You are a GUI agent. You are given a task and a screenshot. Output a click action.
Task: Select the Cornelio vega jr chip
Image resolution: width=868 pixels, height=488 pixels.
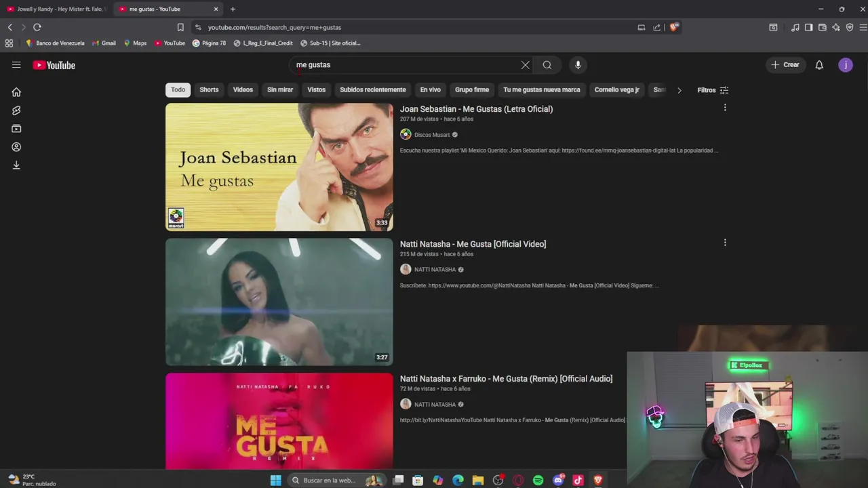[x=617, y=89]
